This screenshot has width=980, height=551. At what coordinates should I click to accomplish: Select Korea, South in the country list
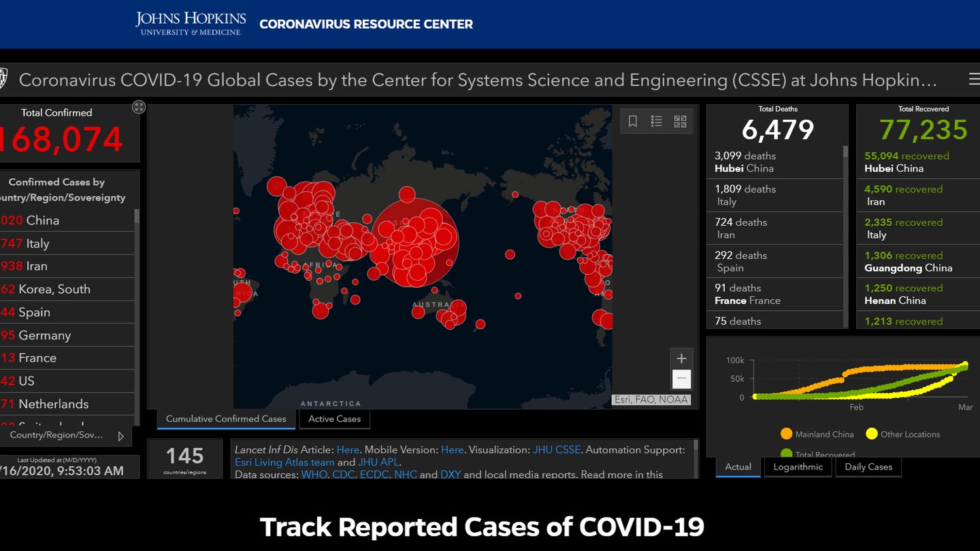[x=67, y=289]
